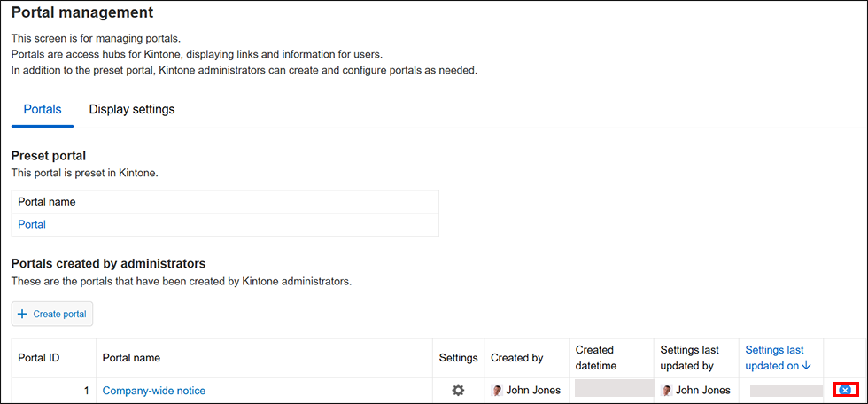This screenshot has height=404, width=868.
Task: Delete the Company-wide notice portal
Action: (x=845, y=390)
